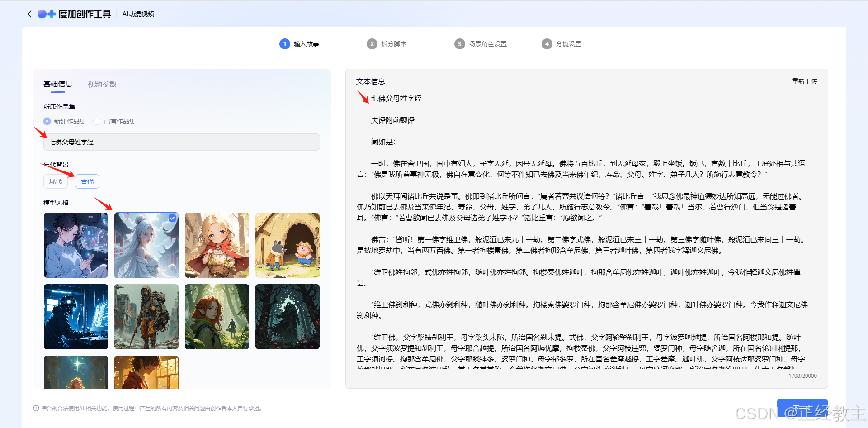This screenshot has height=428, width=868.
Task: Click the 文本信息 heading
Action: pyautogui.click(x=371, y=81)
